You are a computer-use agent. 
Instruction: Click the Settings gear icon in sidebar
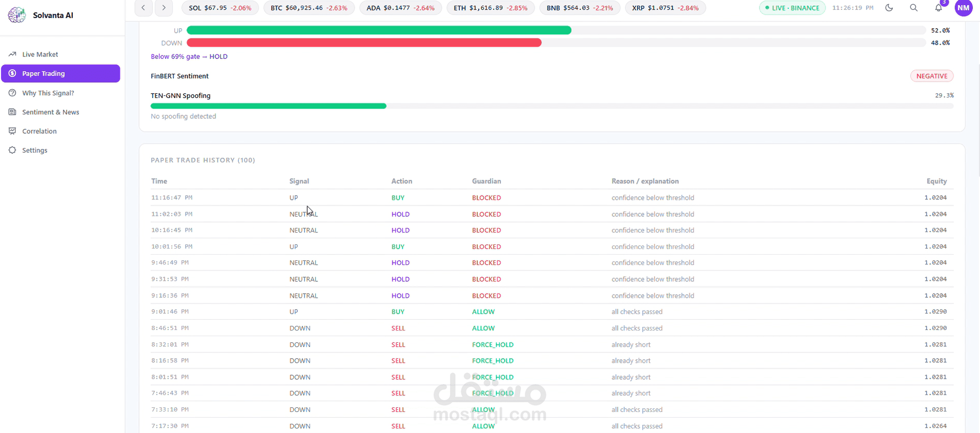12,150
